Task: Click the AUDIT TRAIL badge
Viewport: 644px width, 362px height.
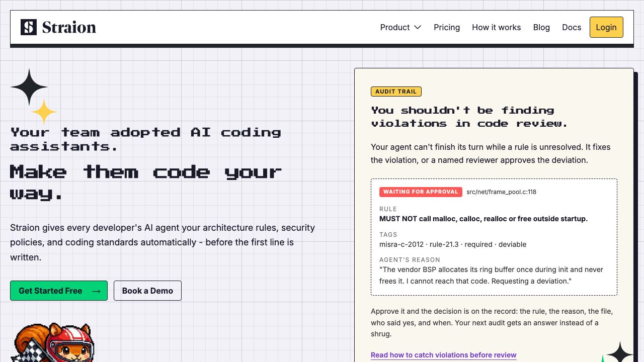Action: pos(396,92)
